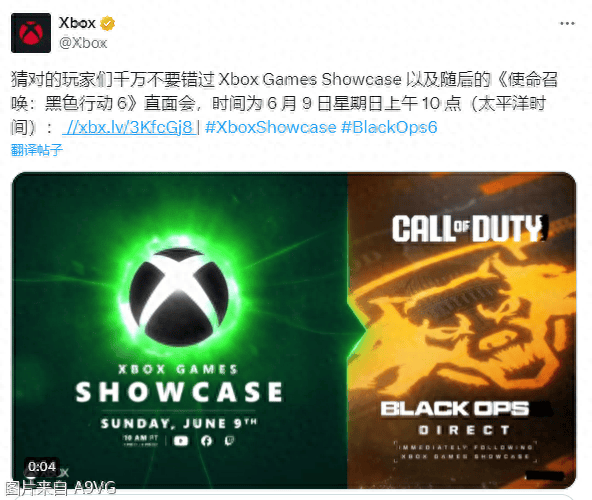
Task: Open the #BlackOps6 hashtag
Action: 389,128
